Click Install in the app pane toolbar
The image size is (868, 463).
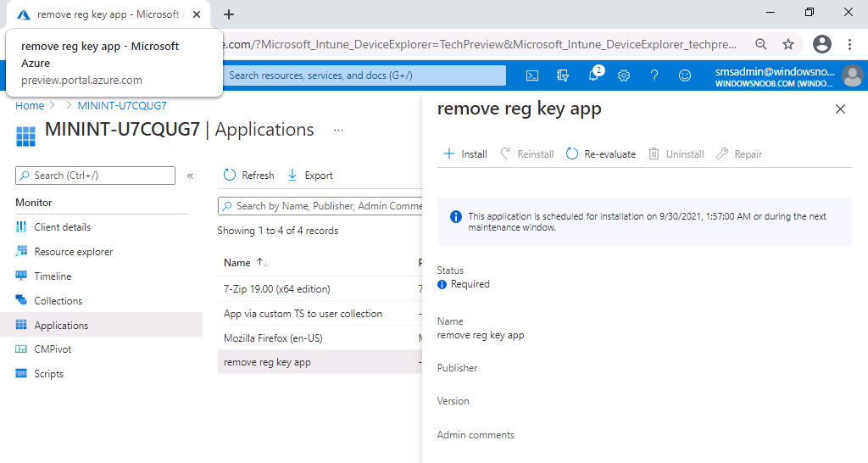tap(465, 154)
